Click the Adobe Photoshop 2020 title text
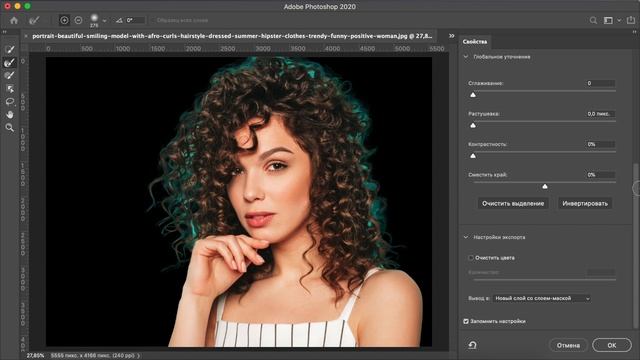640x360 pixels. pos(320,7)
